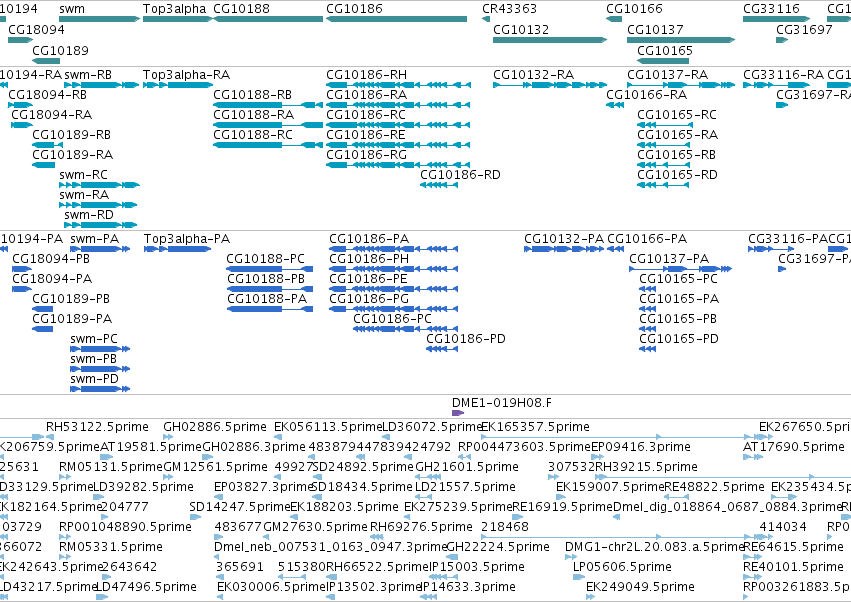Click EST RH53122.5prime label
Viewport: 851px width, 602px height.
pyautogui.click(x=97, y=427)
